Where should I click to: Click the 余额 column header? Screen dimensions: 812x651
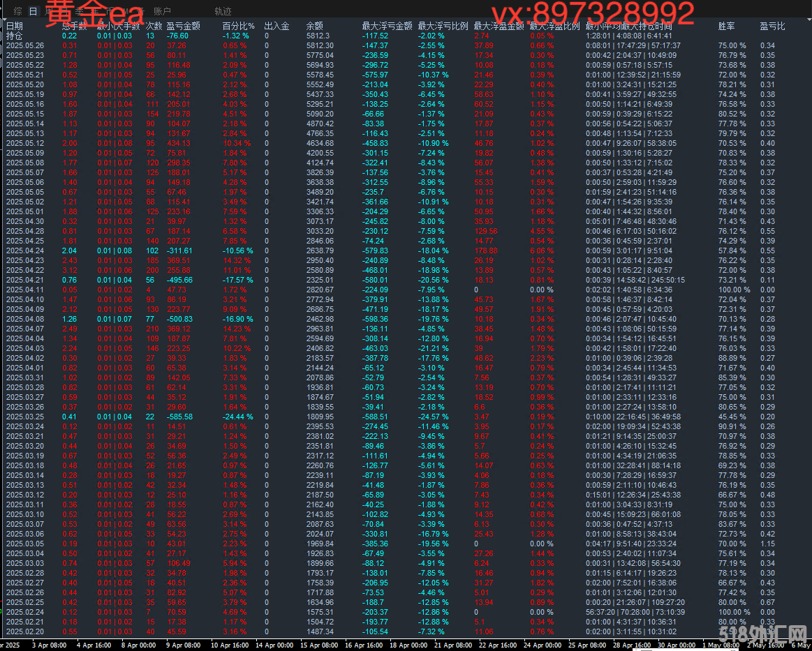(314, 26)
